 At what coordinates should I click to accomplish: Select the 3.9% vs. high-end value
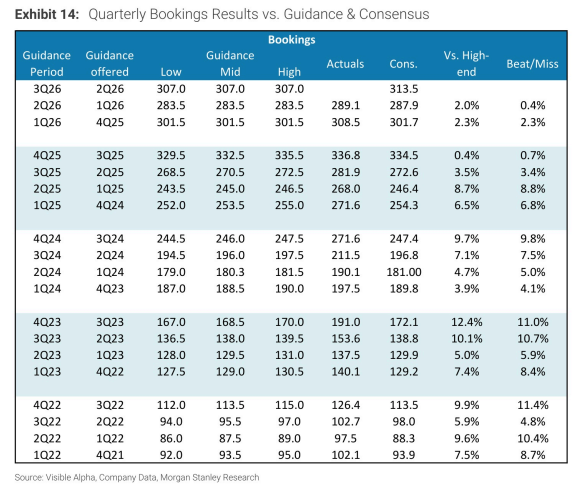coord(467,289)
